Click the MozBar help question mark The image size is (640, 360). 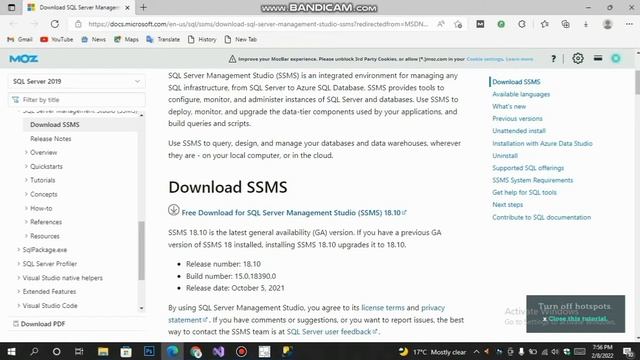tap(553, 59)
